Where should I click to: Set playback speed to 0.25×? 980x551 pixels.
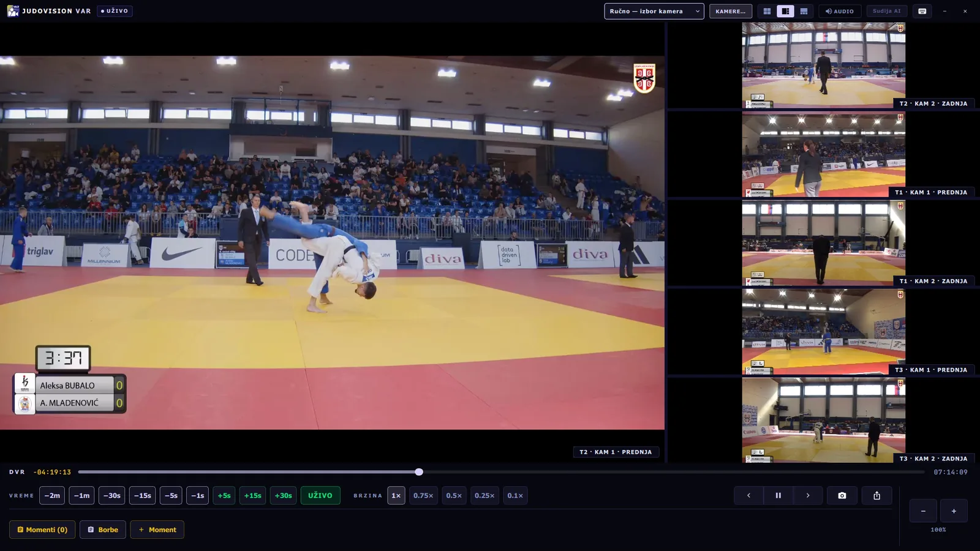click(484, 495)
